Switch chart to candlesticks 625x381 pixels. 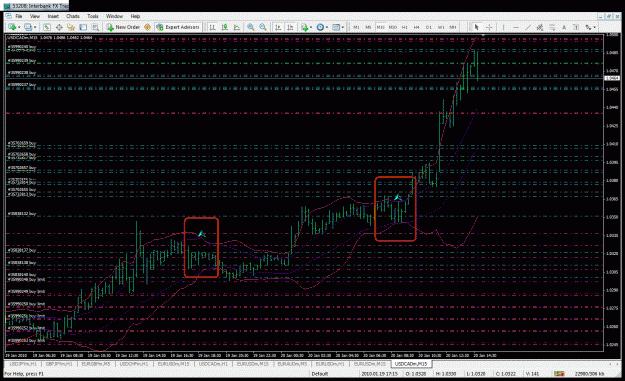click(225, 27)
